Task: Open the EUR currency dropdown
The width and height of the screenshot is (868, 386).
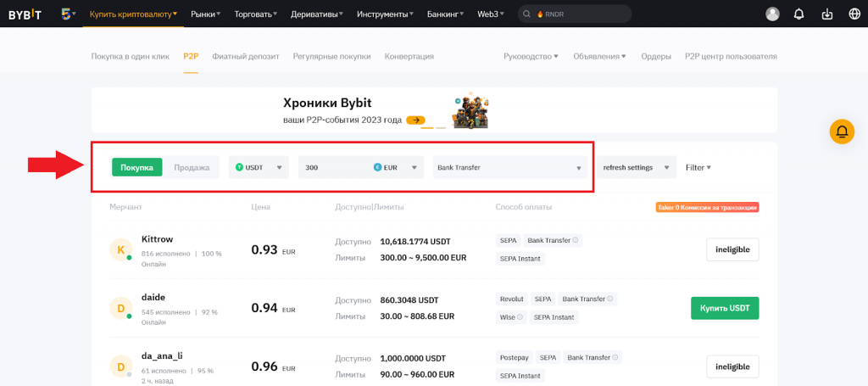Action: (x=398, y=167)
